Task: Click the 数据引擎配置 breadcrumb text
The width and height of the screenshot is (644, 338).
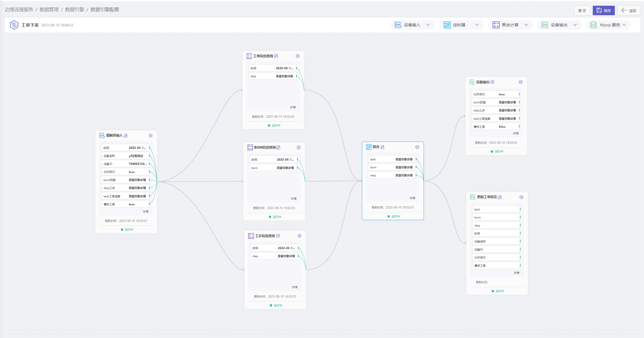Action: (105, 10)
